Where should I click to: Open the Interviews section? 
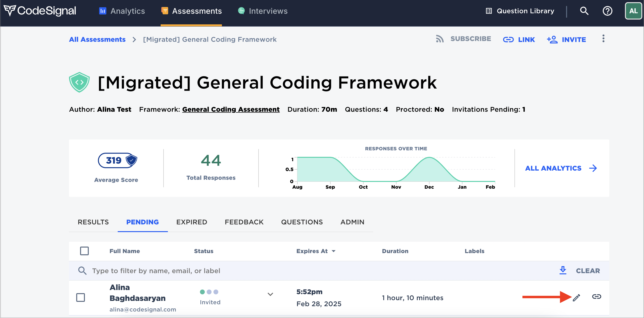click(x=262, y=11)
